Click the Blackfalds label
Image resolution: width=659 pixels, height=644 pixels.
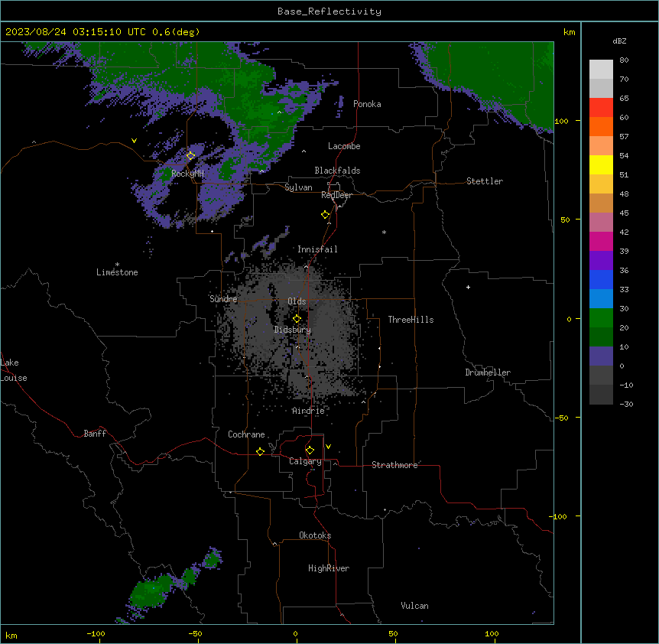pyautogui.click(x=337, y=171)
